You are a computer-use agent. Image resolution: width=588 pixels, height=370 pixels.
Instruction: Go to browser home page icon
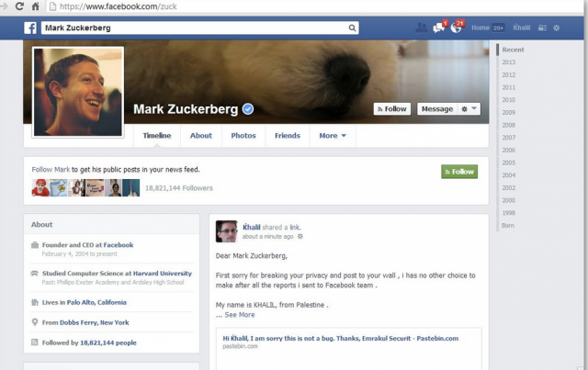tap(35, 6)
